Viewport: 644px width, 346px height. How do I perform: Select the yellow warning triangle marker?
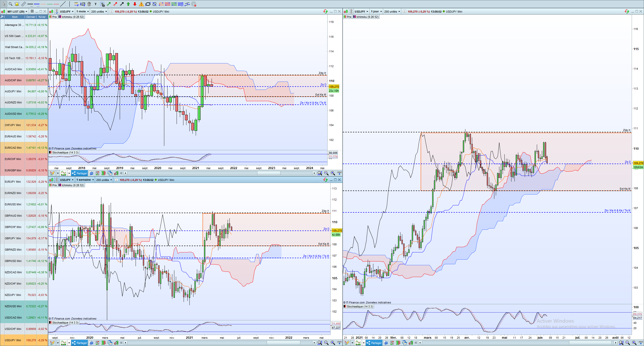pos(141,4)
